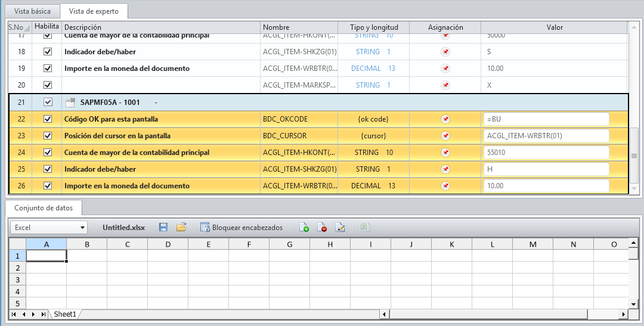The height and width of the screenshot is (326, 644).
Task: Toggle checkbox for row 25
Action: (48, 169)
